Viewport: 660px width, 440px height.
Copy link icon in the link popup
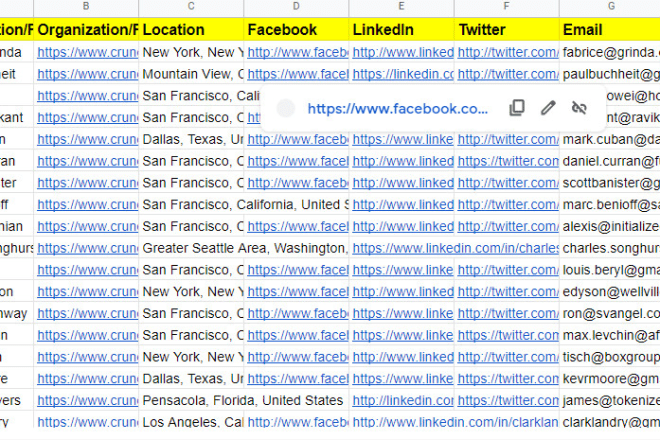[517, 108]
